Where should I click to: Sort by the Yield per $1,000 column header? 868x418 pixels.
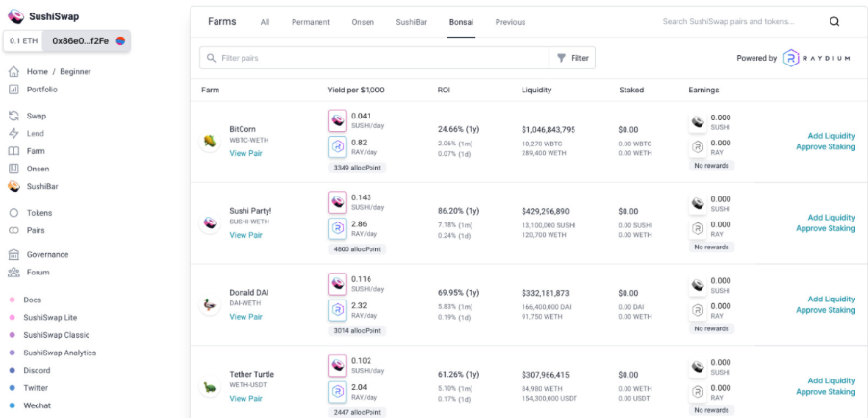tap(356, 90)
